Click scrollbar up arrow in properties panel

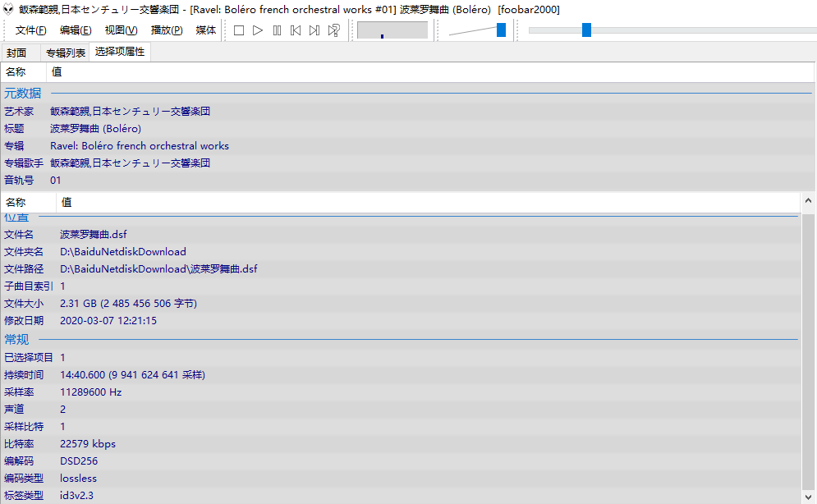click(x=808, y=202)
